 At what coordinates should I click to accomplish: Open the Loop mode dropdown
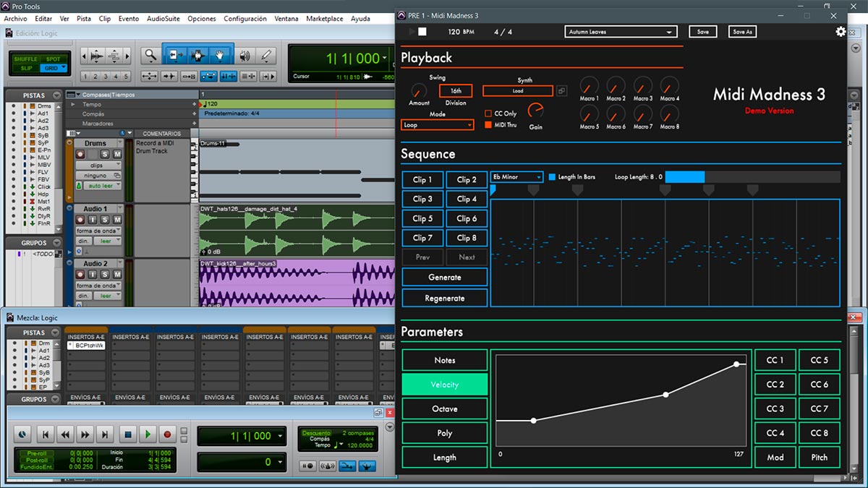click(x=437, y=125)
